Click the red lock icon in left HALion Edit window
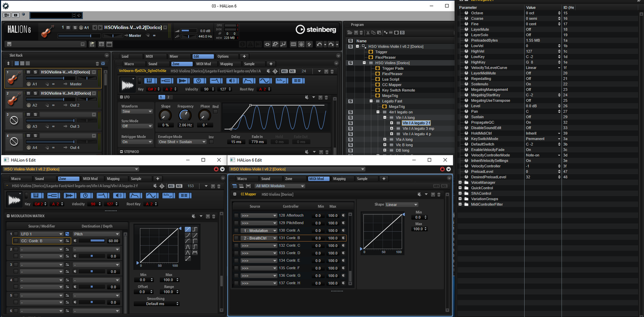The width and height of the screenshot is (644, 317). click(217, 169)
